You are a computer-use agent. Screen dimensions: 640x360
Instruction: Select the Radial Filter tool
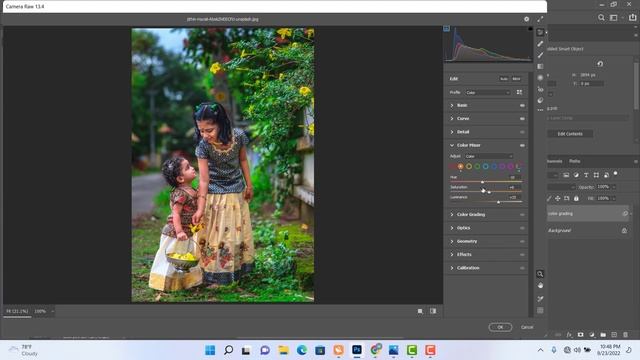[540, 78]
